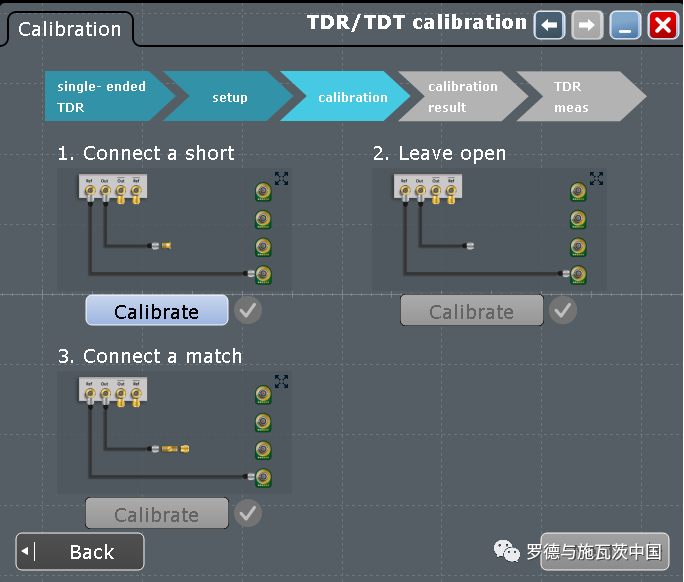Enlarge the Connect a match diagram
684x582 pixels.
click(x=282, y=381)
